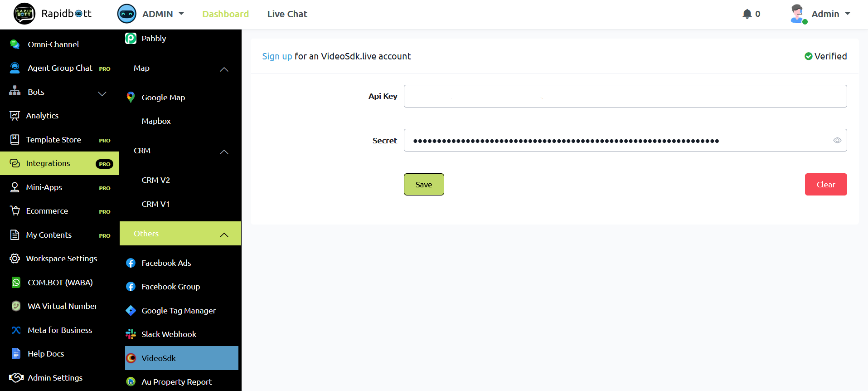Click the Sign up link
Viewport: 868px width, 391px height.
pos(277,56)
